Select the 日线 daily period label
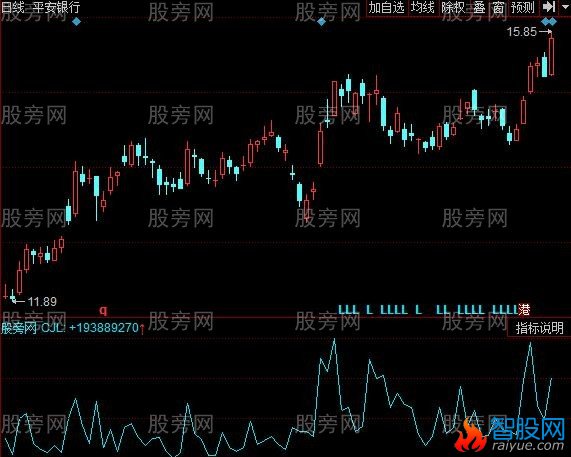 click(12, 7)
